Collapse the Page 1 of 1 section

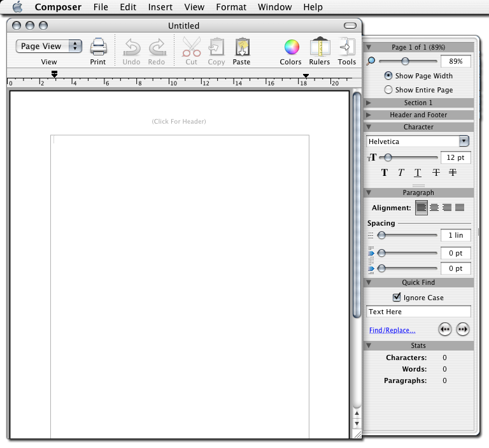[x=369, y=47]
